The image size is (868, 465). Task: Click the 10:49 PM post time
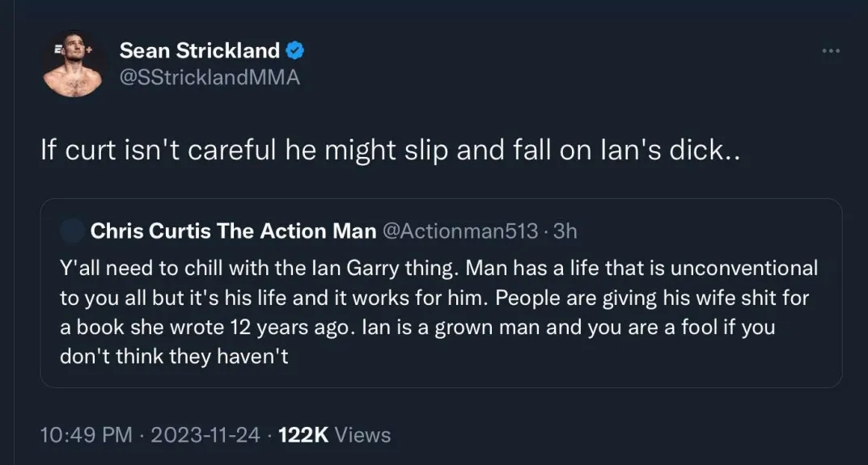[x=86, y=435]
